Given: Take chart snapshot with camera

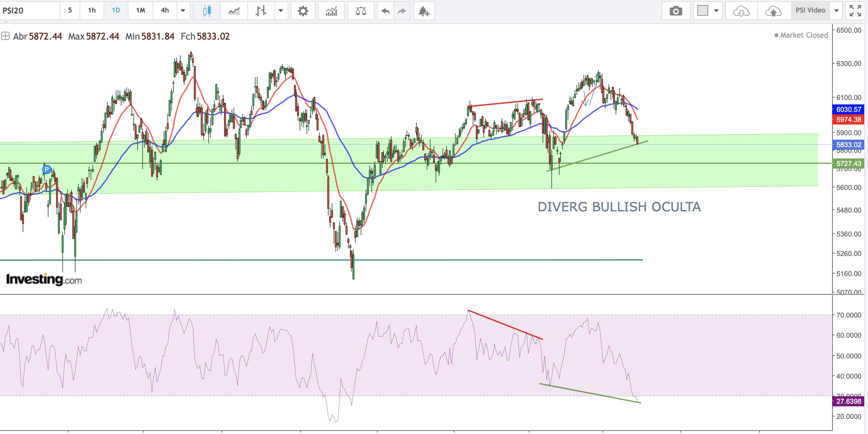Looking at the screenshot, I should coord(676,11).
